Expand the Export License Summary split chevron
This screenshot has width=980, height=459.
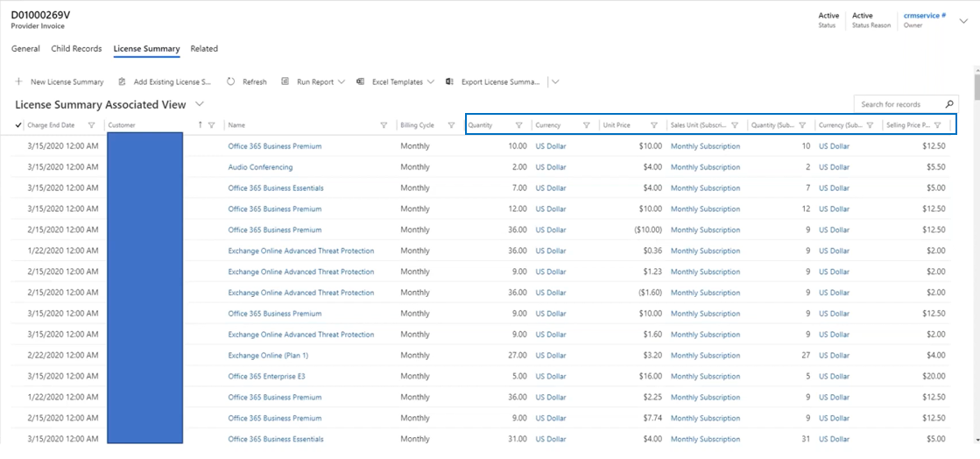tap(555, 82)
